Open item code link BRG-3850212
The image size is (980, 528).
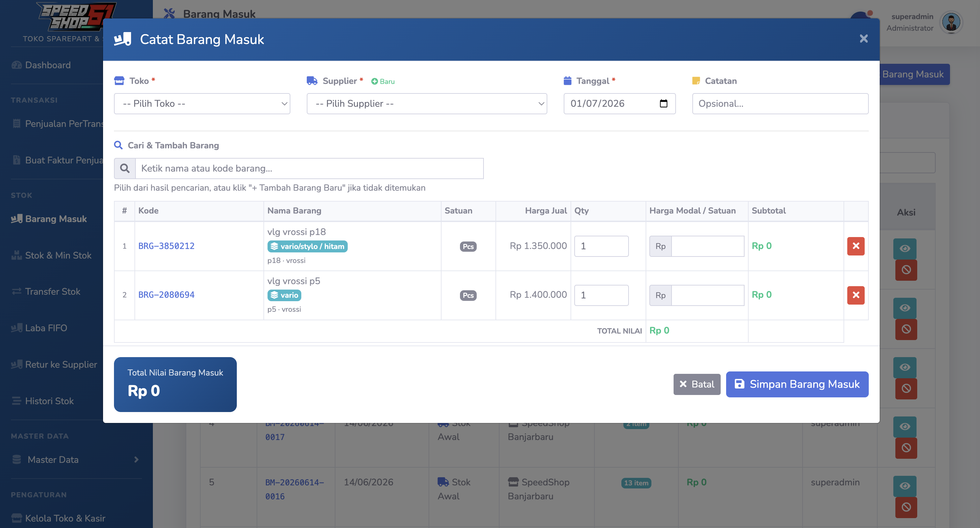pos(166,246)
